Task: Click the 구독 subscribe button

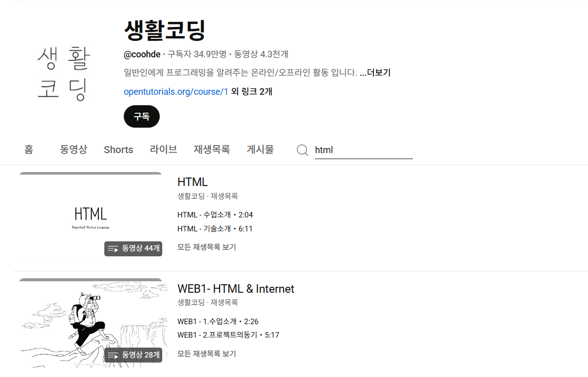Action: (141, 116)
